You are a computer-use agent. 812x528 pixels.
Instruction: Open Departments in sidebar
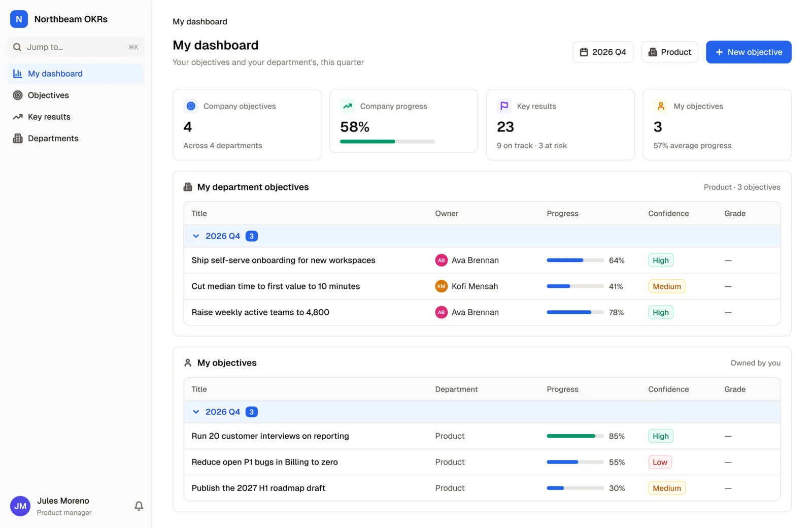point(76,139)
